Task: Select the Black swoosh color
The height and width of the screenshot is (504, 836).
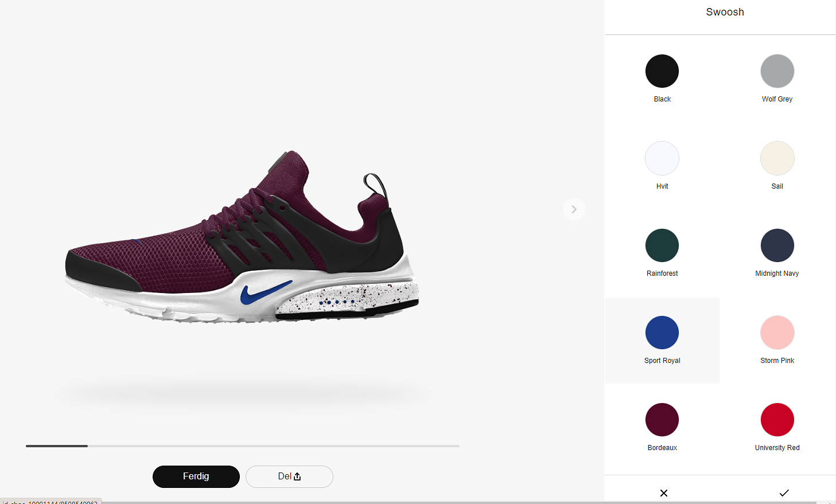Action: [x=662, y=71]
